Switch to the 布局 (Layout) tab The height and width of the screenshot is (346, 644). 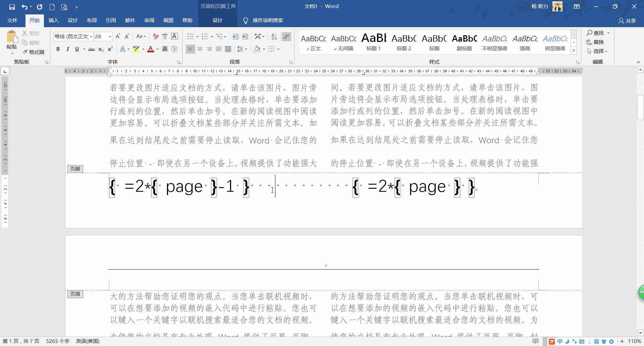coord(92,20)
